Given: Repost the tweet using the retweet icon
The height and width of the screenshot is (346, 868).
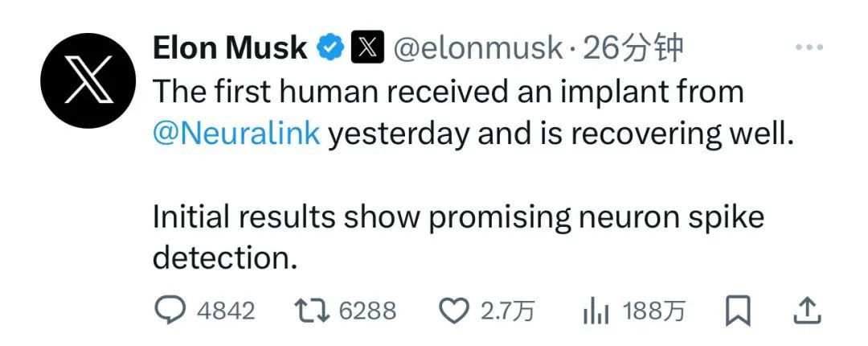Looking at the screenshot, I should pyautogui.click(x=310, y=311).
